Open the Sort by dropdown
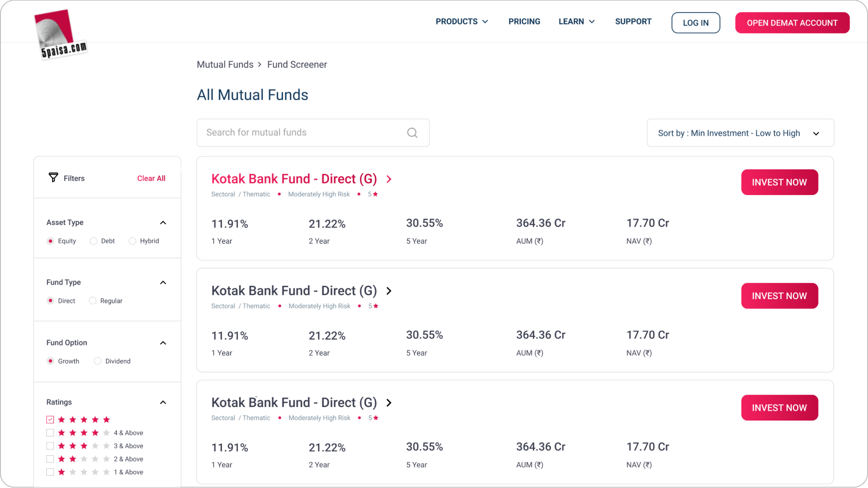This screenshot has width=868, height=488. 740,133
